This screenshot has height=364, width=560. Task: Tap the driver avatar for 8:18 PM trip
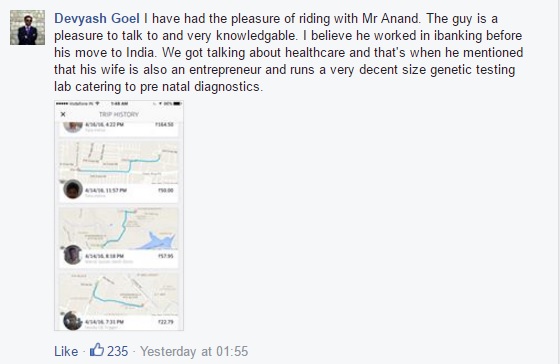coord(72,255)
